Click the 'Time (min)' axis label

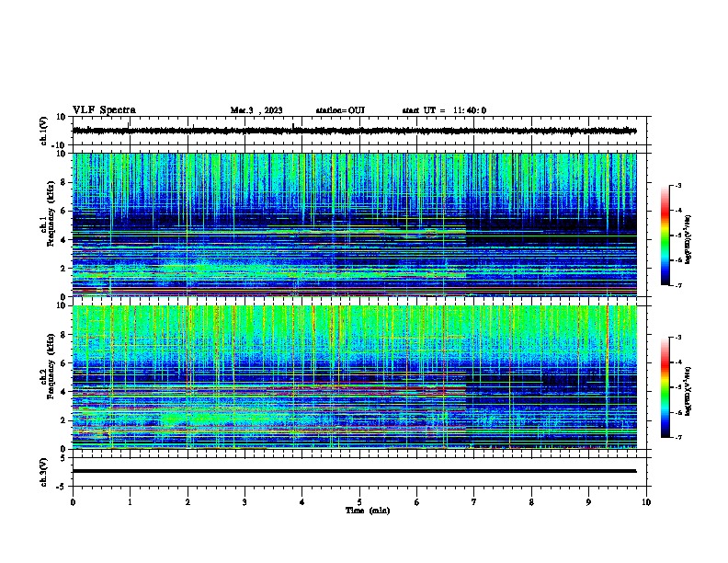click(x=368, y=511)
